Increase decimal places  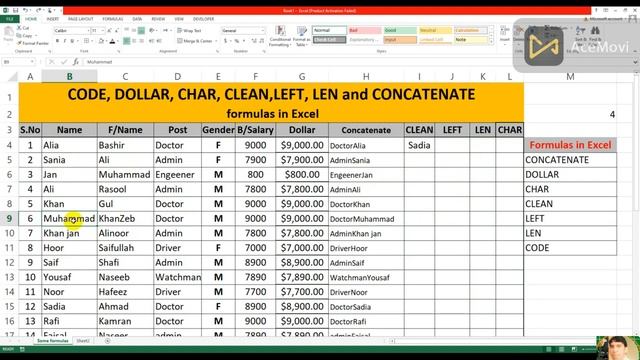(254, 41)
